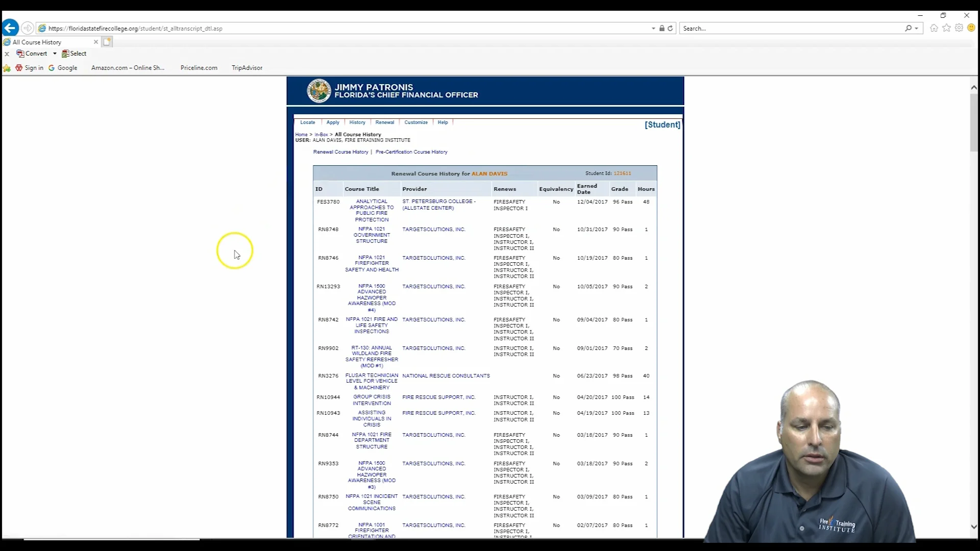Click the browser forward arrow button
This screenshot has height=551, width=980.
[28, 28]
